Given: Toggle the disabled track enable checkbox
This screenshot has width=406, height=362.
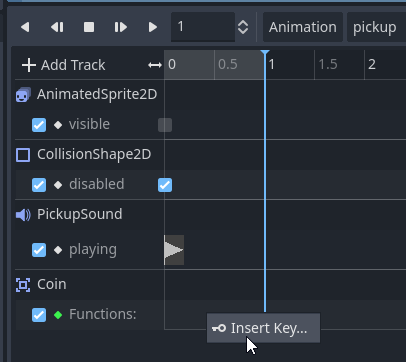Looking at the screenshot, I should click(39, 185).
